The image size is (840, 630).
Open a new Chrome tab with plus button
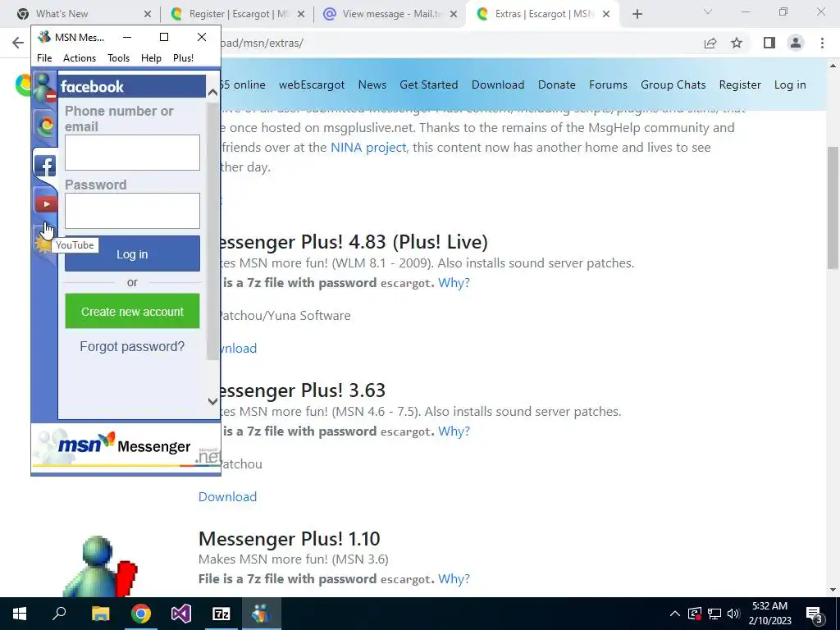637,14
